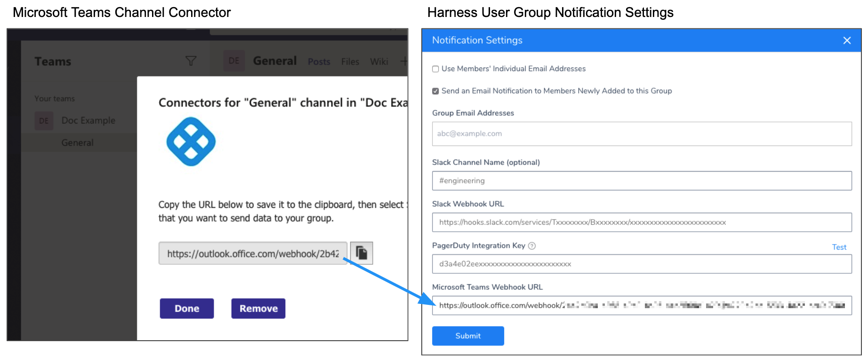Uncheck Send an Email Notification to new members

435,91
